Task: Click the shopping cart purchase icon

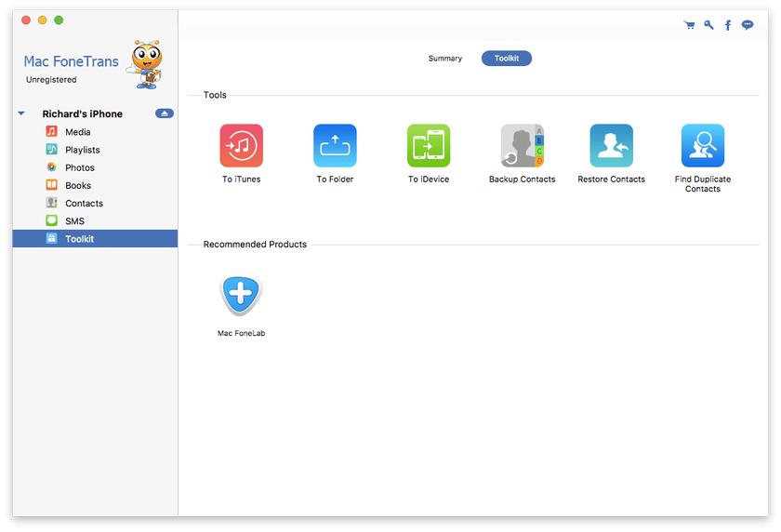Action: coord(689,25)
